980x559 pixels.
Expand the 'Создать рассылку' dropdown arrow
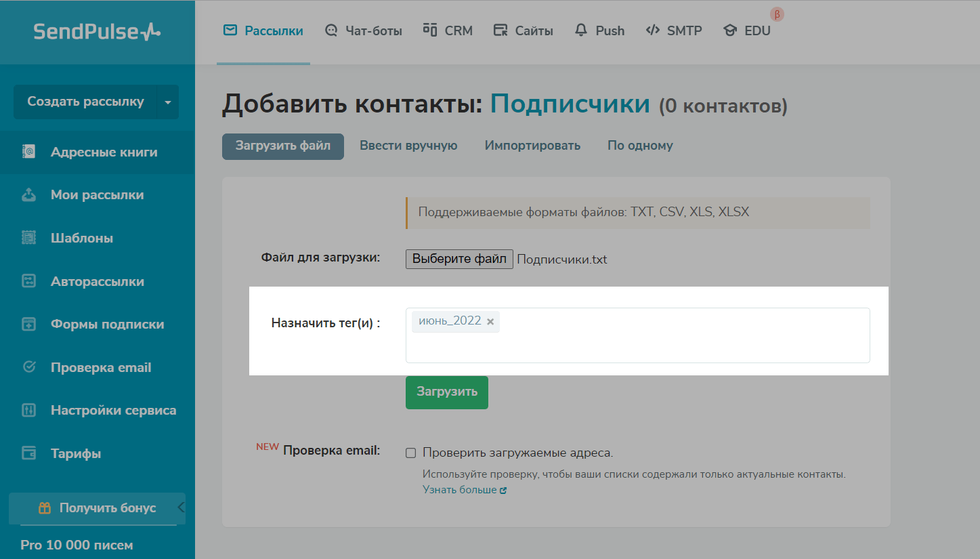(x=168, y=102)
